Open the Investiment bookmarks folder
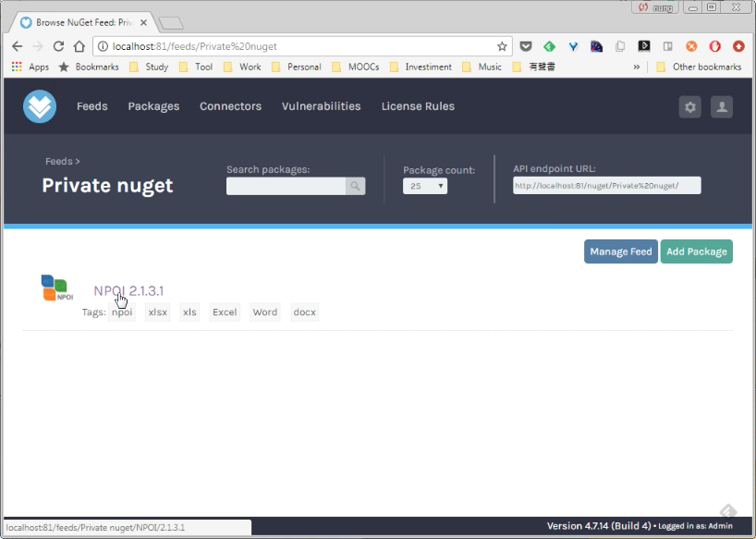 point(421,67)
